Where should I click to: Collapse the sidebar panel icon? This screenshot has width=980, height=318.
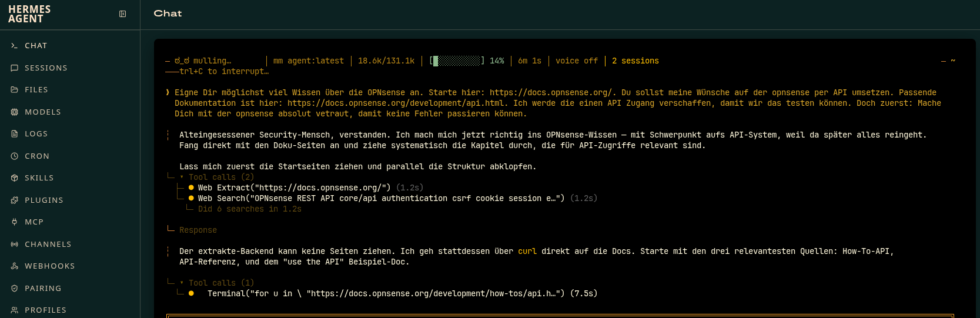coord(123,14)
